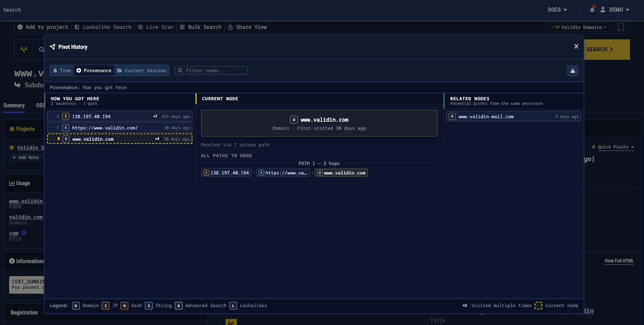Image resolution: width=644 pixels, height=325 pixels.
Task: Open the DOCS dropdown menu
Action: pos(557,10)
